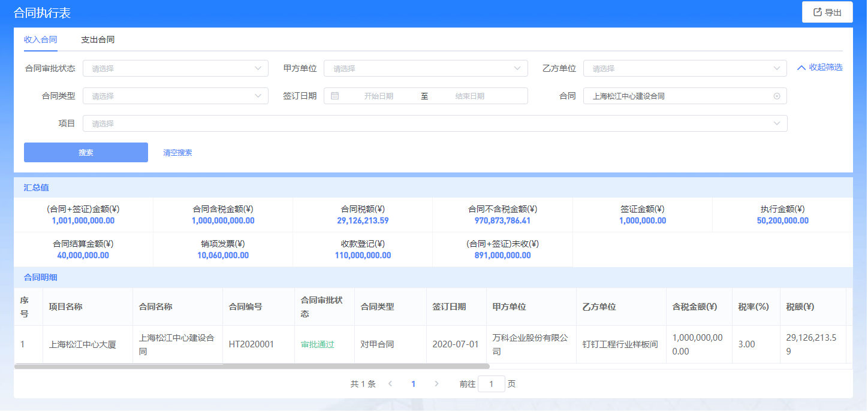Click the 清空搜索 link
This screenshot has height=412, width=868.
pos(177,153)
